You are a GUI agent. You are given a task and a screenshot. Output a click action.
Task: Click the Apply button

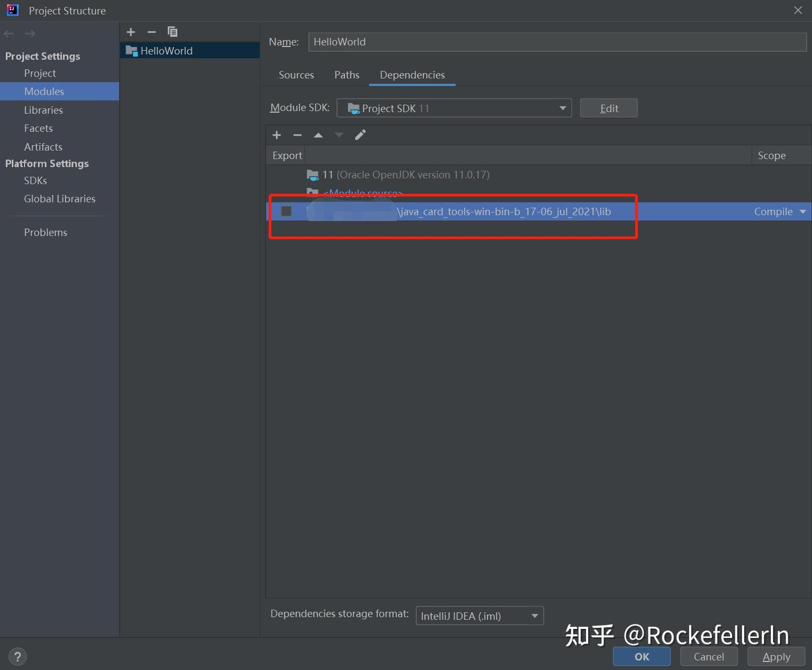tap(776, 656)
